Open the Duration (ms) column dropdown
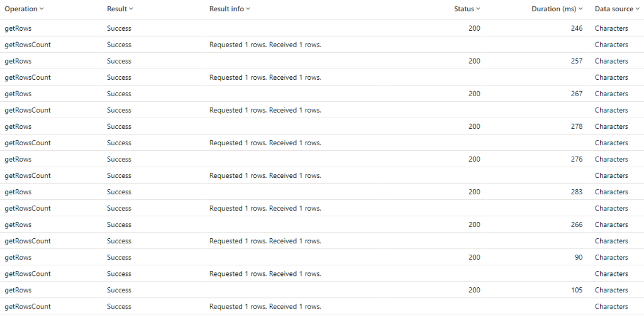The width and height of the screenshot is (644, 315). [580, 9]
